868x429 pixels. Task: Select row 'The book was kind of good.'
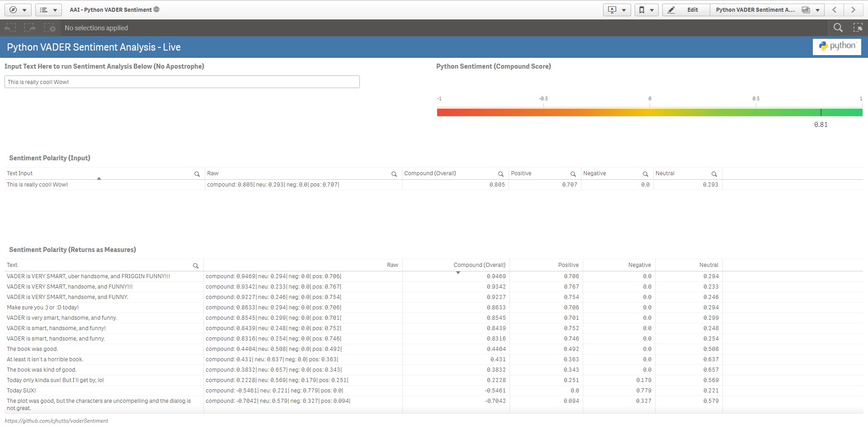[x=104, y=370]
